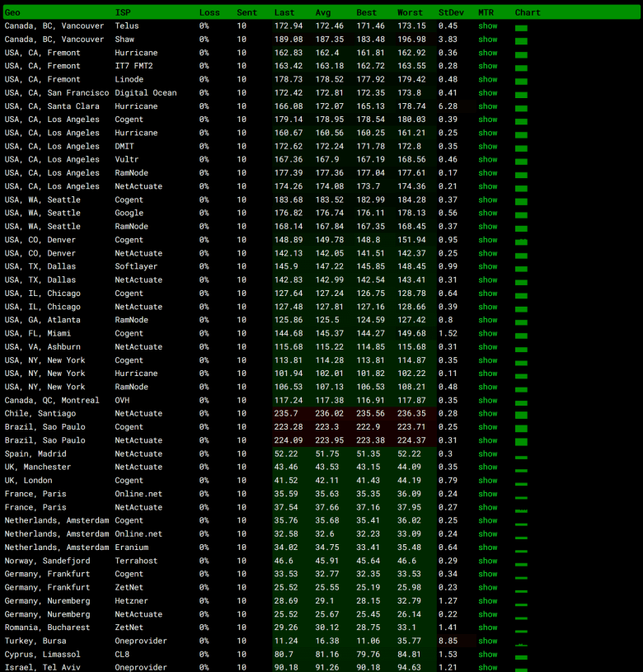The image size is (643, 672).
Task: Select Avg value 223.95 for Sao Paulo NetActuate
Action: pos(329,440)
